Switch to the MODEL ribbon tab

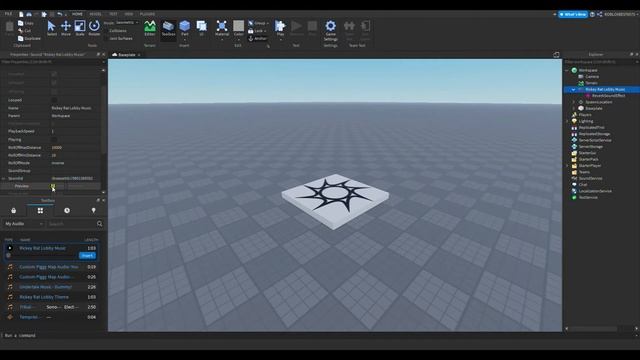[96, 14]
